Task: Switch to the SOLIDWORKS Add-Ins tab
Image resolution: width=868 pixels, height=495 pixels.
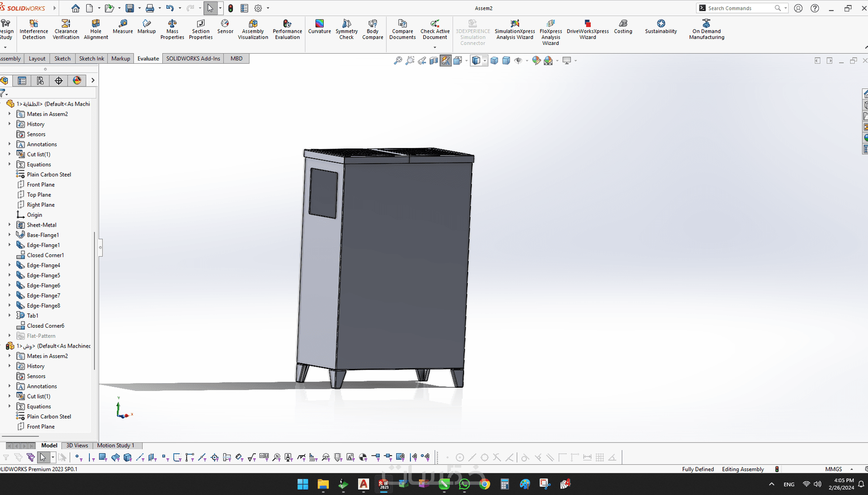Action: click(193, 59)
